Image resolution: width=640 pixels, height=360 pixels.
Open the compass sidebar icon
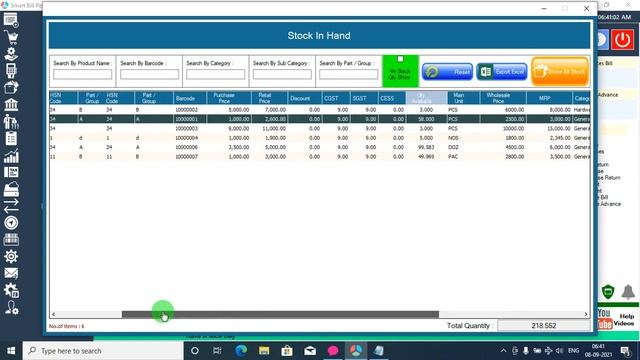(x=11, y=223)
